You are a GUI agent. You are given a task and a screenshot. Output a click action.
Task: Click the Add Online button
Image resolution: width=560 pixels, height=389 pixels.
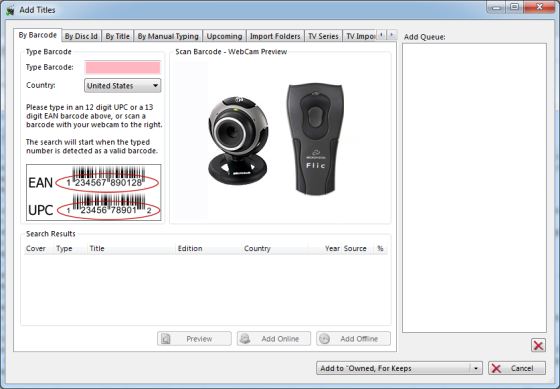tap(274, 339)
